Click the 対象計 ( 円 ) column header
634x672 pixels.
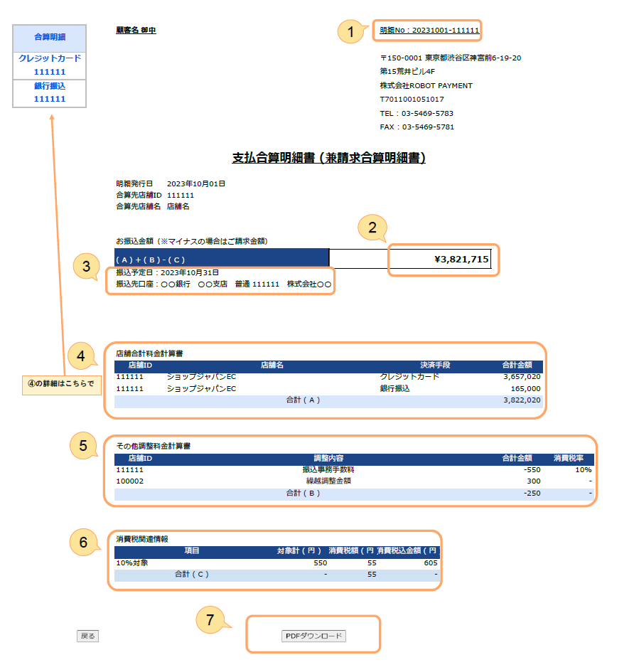(299, 550)
